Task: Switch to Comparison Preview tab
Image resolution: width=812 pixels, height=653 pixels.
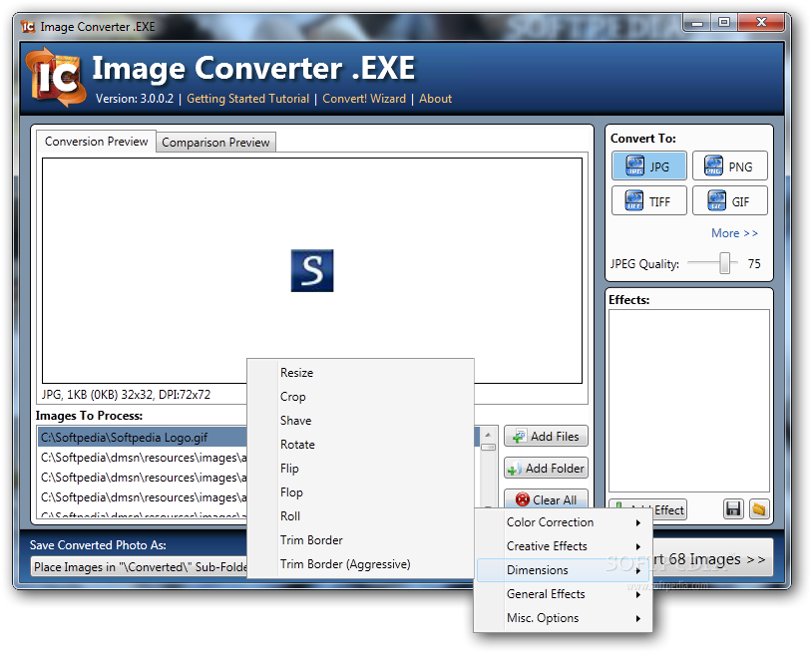Action: tap(215, 143)
